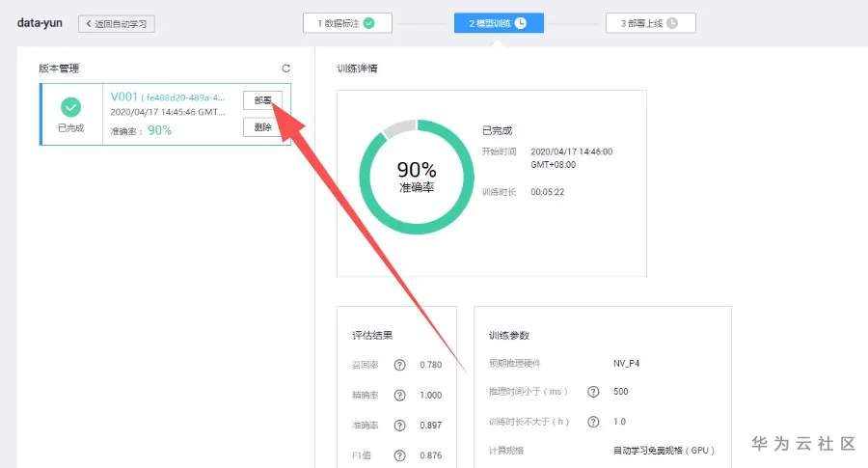Click accuracy value 0.897
The width and height of the screenshot is (868, 468).
[431, 425]
